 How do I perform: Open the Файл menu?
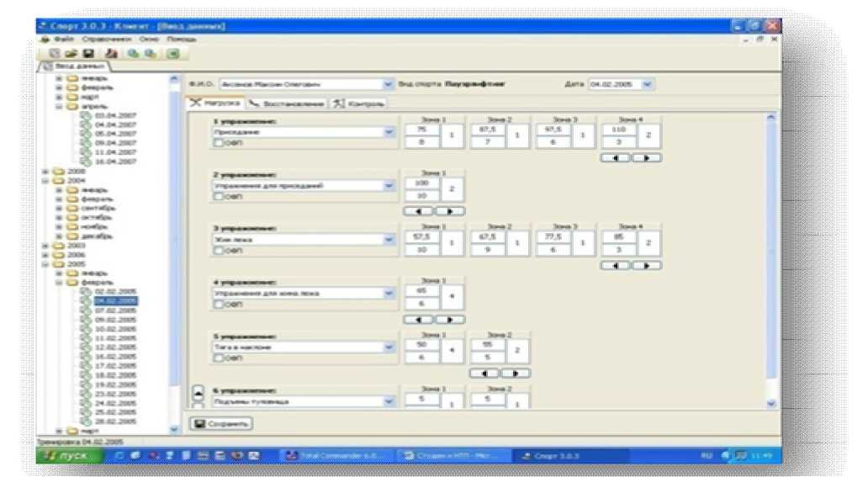pyautogui.click(x=64, y=40)
